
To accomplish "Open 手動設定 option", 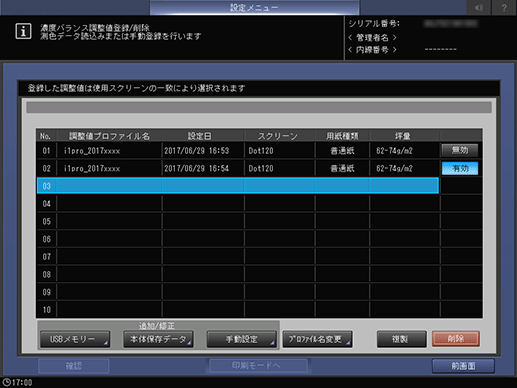I will [241, 339].
